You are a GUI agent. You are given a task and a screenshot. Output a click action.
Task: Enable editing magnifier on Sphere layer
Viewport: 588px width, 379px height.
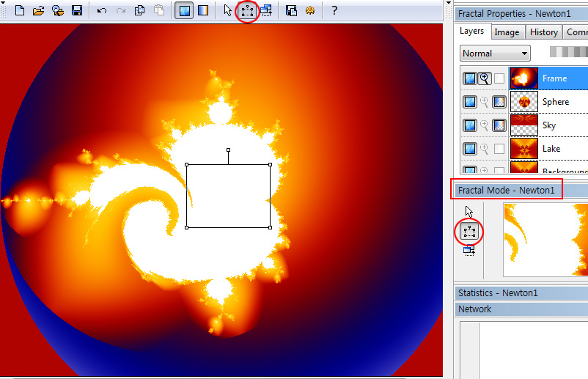[484, 102]
